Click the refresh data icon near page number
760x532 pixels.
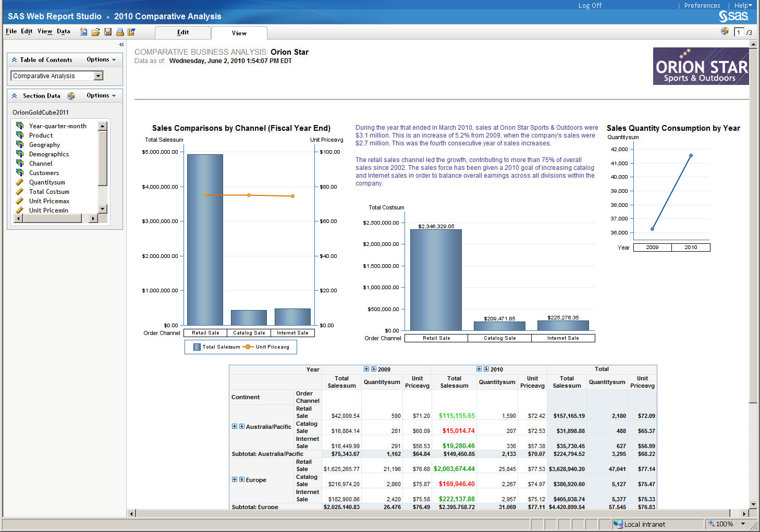click(725, 31)
